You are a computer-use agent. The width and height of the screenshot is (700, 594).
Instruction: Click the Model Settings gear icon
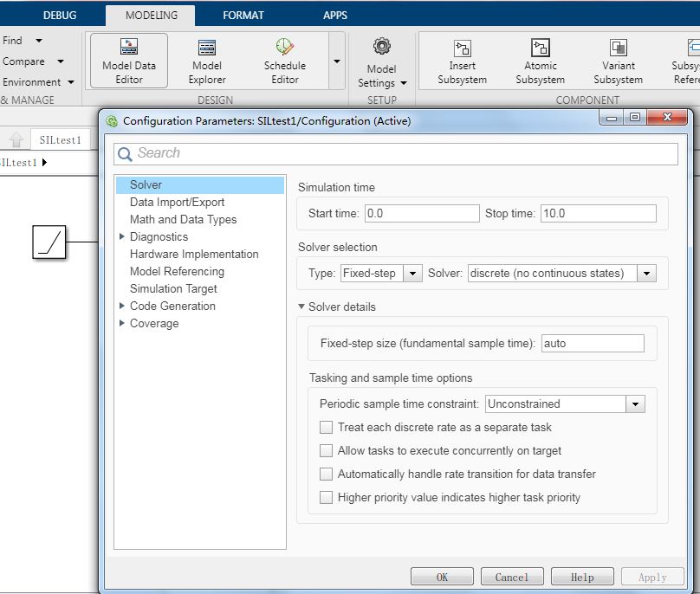coord(382,47)
